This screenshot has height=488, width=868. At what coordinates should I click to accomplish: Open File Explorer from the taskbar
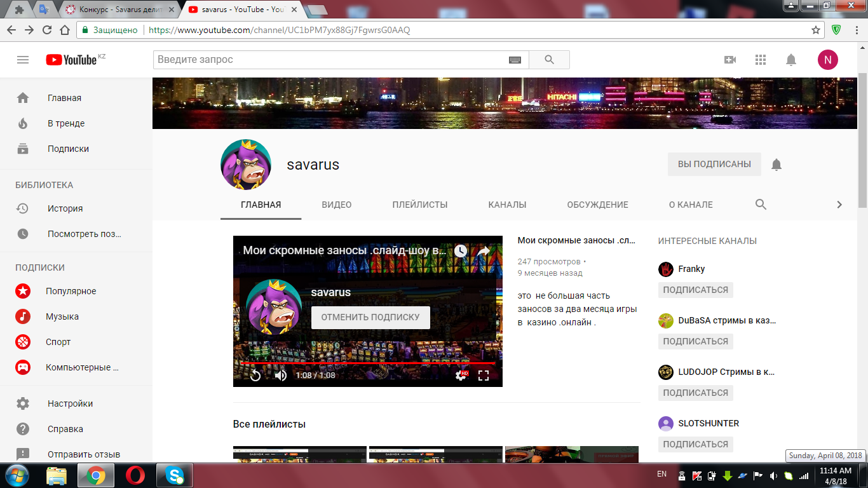point(57,475)
